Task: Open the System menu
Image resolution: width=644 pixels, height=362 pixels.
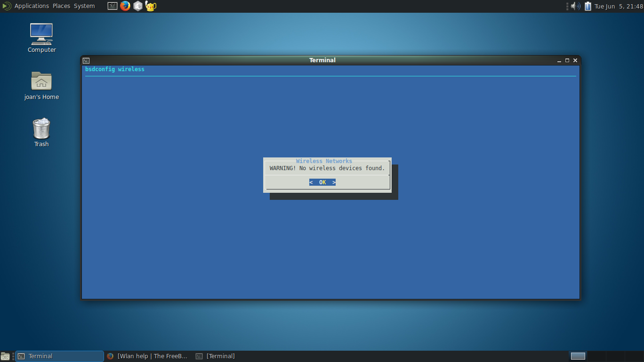Action: pyautogui.click(x=84, y=6)
